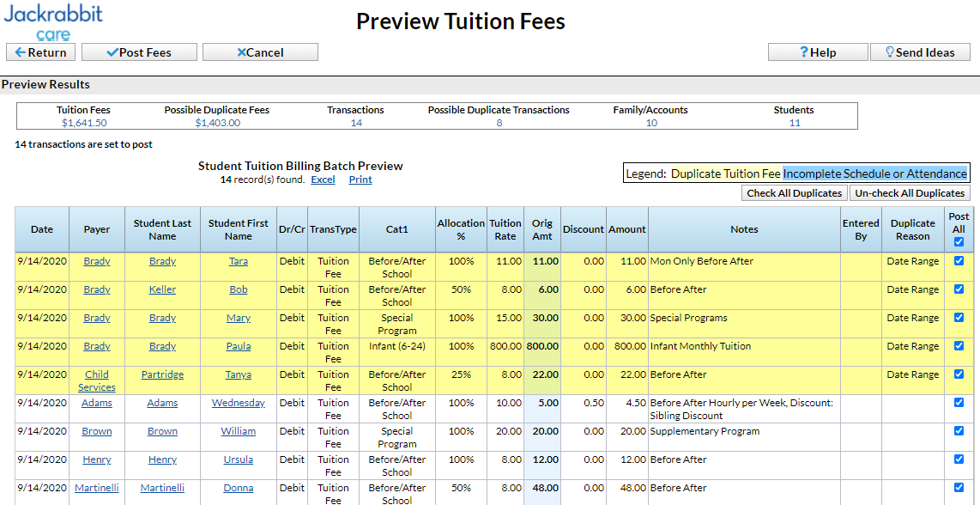The height and width of the screenshot is (505, 980).
Task: Uncheck post box for Tanya Partridge
Action: tap(959, 374)
